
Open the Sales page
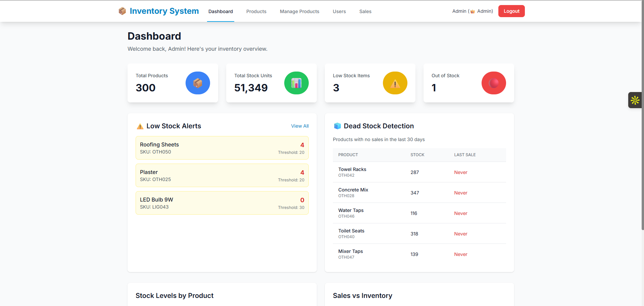tap(365, 11)
